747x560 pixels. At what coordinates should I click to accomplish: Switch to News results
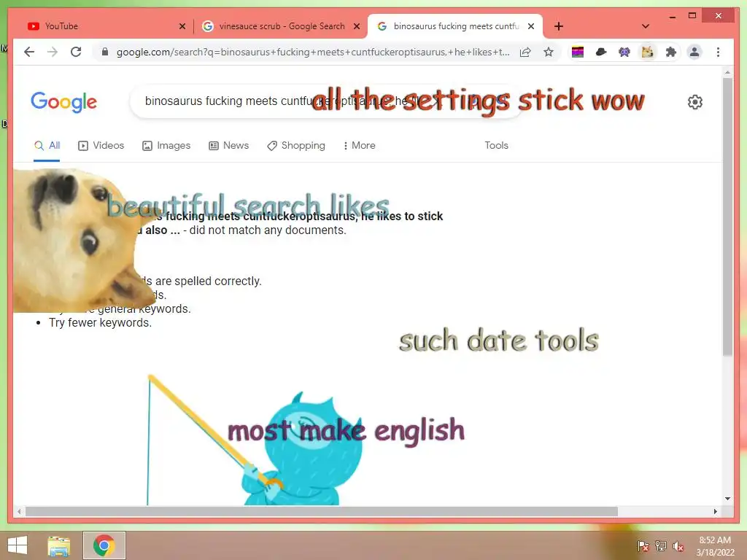pyautogui.click(x=228, y=145)
